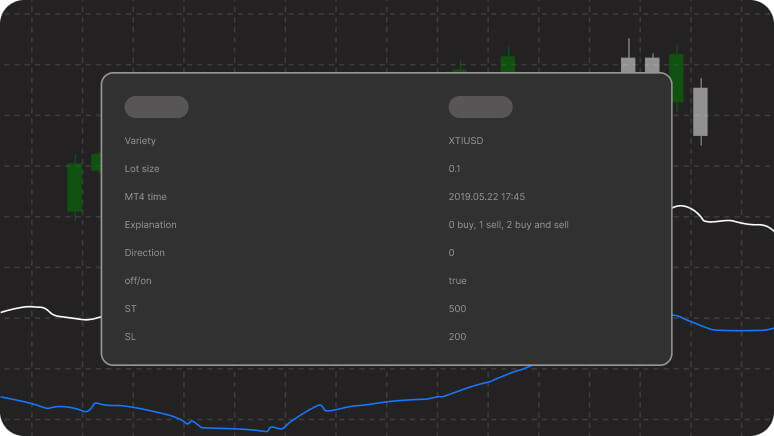The width and height of the screenshot is (774, 436).
Task: Click the XTIUSD variety value
Action: 466,141
